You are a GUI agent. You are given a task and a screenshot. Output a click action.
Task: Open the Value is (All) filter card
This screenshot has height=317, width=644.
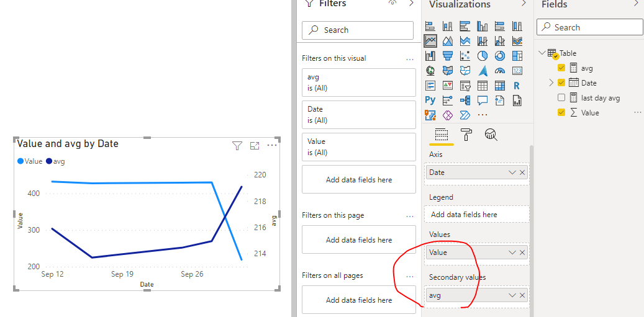click(358, 147)
